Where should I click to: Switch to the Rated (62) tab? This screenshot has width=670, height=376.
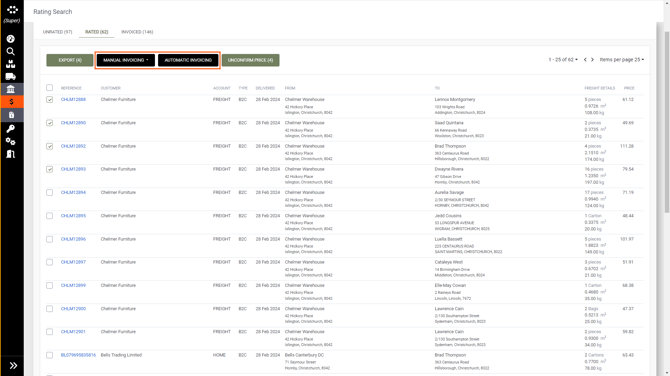97,32
